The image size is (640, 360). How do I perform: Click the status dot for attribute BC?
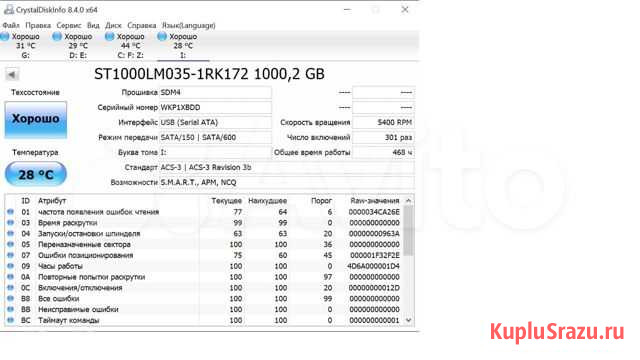click(x=10, y=320)
